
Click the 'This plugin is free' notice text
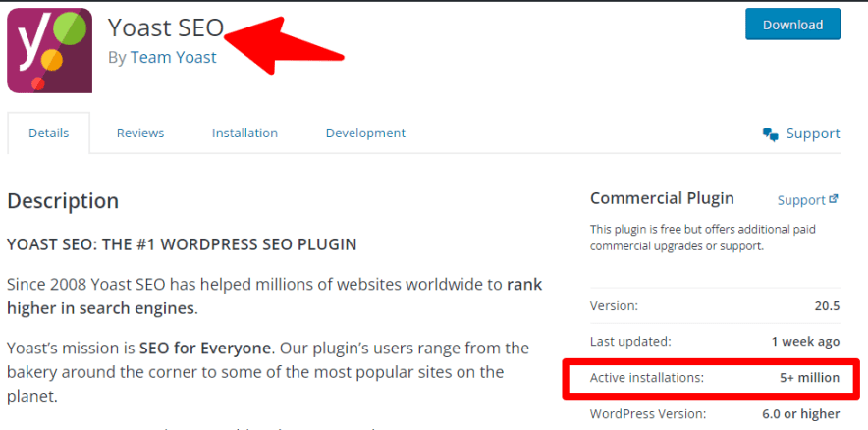tap(703, 238)
